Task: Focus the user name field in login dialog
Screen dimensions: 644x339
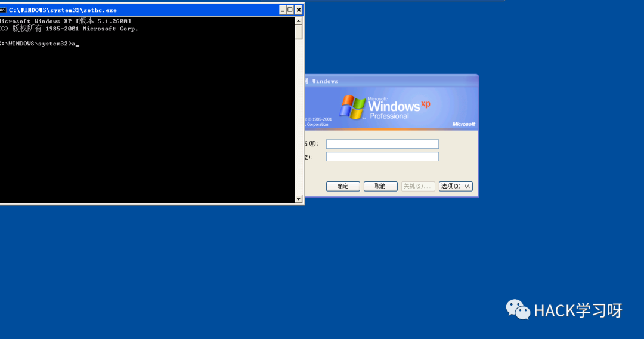Action: 382,144
